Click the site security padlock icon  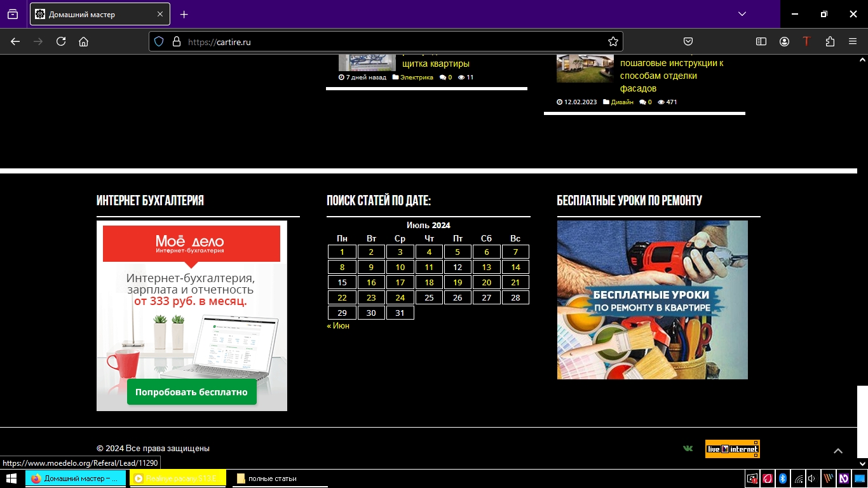click(x=177, y=41)
